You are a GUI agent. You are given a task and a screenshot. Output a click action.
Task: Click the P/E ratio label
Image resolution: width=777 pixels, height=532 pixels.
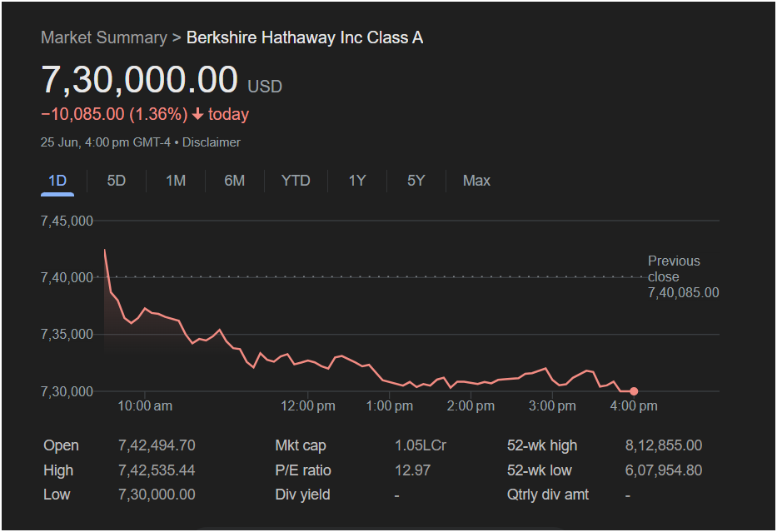pyautogui.click(x=303, y=470)
